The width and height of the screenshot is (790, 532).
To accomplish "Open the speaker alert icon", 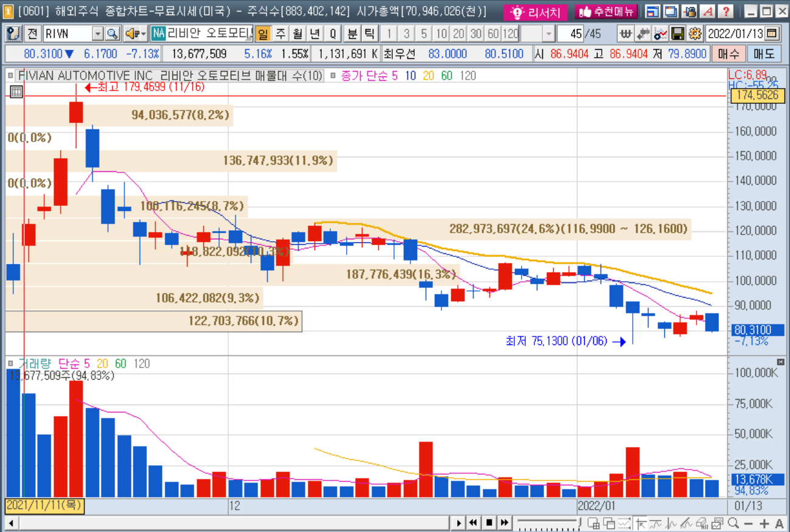I will tap(135, 33).
